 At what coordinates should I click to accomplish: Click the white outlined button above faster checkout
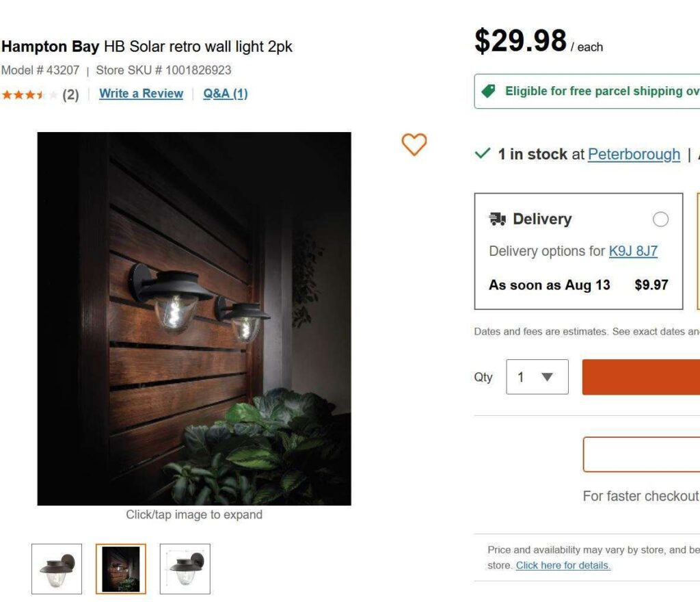[641, 454]
